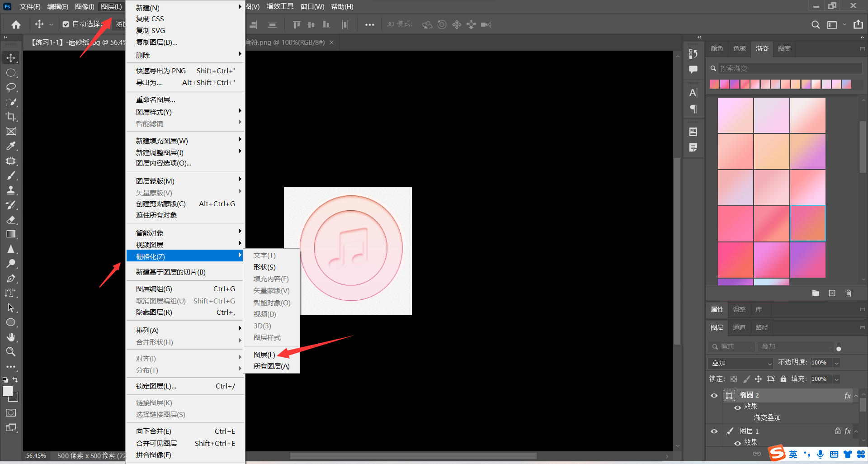Switch to the 色板 tab
This screenshot has height=464, width=868.
click(x=740, y=48)
